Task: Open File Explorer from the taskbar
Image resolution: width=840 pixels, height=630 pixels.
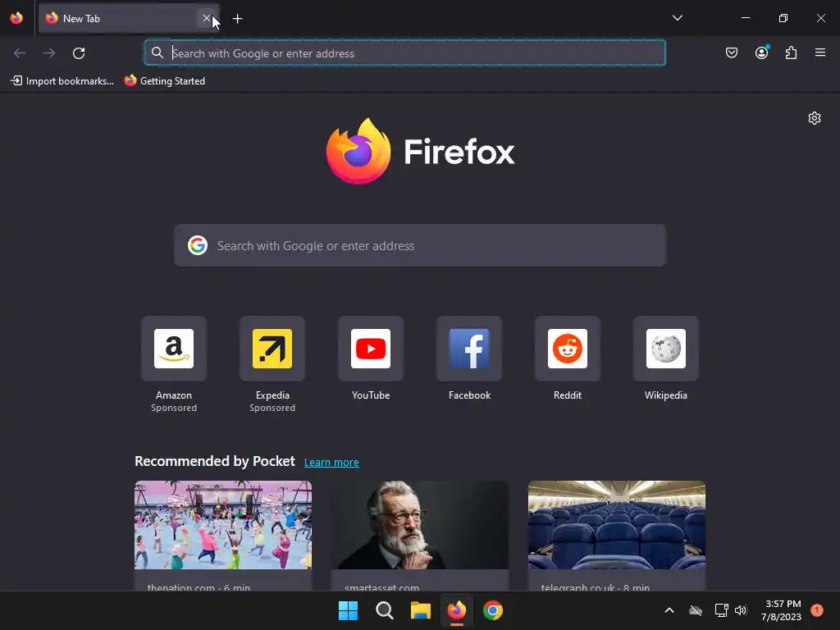Action: point(421,610)
